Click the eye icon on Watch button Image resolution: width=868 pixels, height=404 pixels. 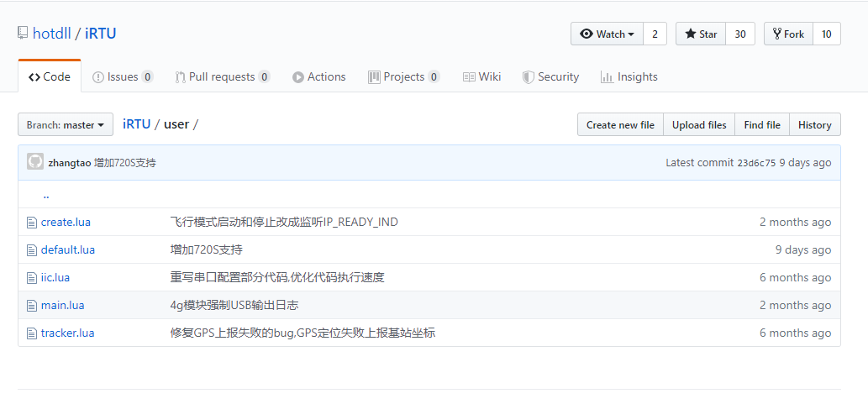pos(587,34)
